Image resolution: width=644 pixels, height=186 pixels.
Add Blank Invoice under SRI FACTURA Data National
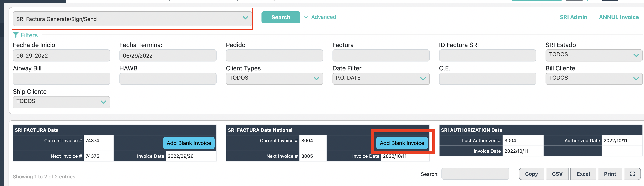[402, 143]
